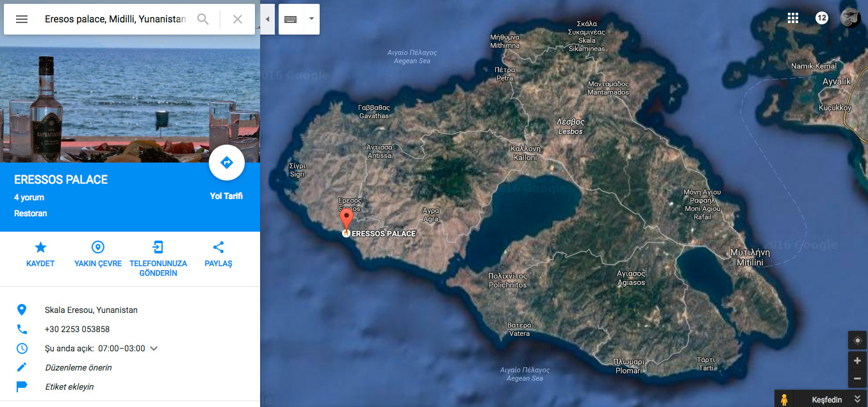Click the Restoran category link
868x407 pixels.
31,213
